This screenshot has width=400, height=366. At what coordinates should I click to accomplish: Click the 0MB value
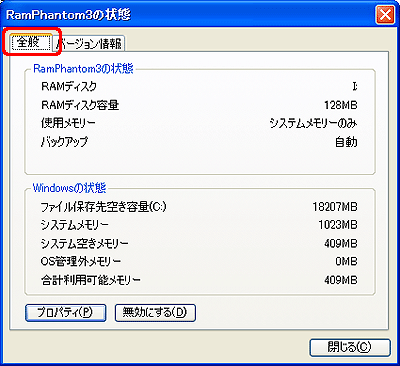coord(346,262)
